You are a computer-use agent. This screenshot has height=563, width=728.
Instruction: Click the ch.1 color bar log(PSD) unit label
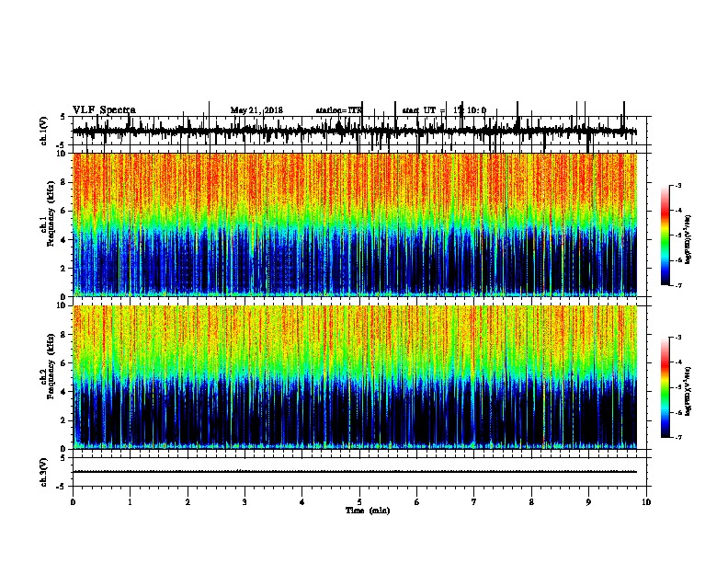[688, 240]
